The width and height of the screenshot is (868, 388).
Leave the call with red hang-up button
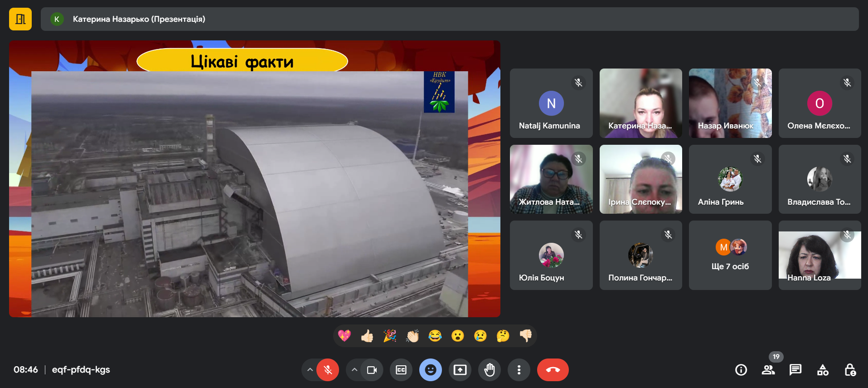[553, 370]
